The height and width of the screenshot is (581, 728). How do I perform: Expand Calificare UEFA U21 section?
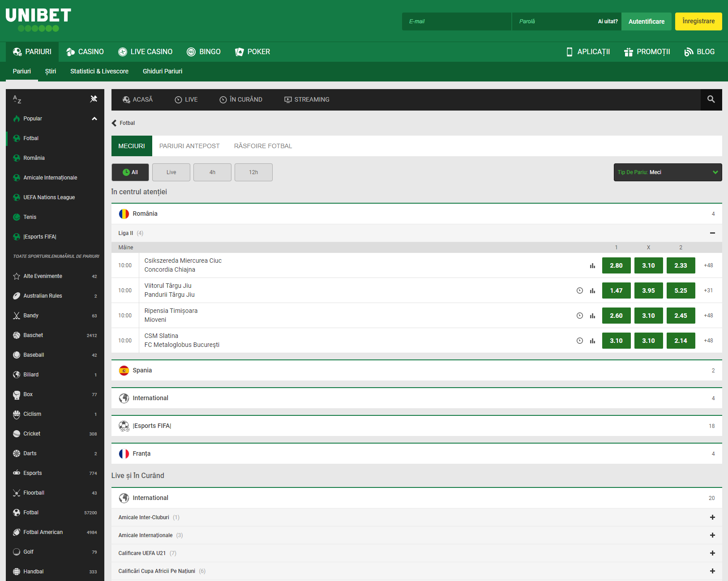[x=712, y=553]
